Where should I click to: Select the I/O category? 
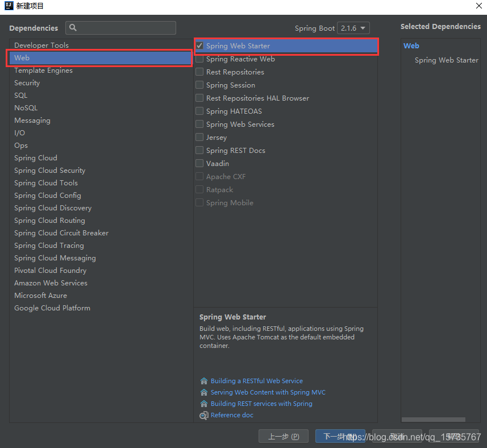coord(101,132)
